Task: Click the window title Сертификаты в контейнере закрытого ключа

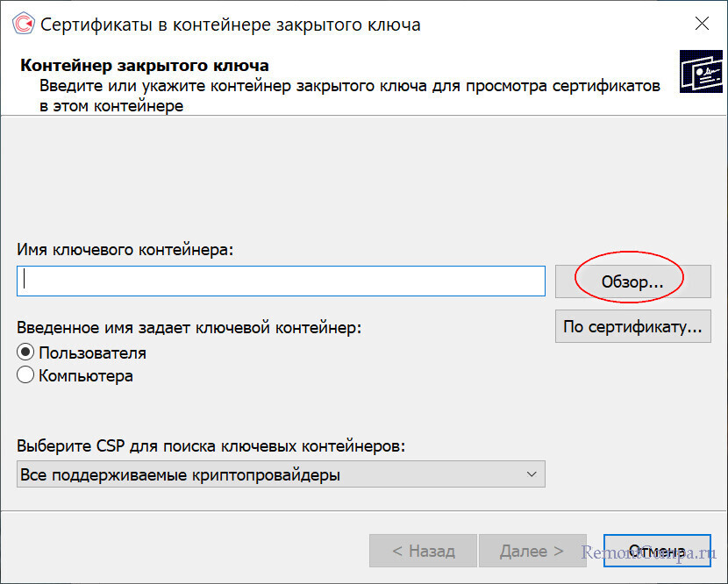Action: [x=231, y=25]
